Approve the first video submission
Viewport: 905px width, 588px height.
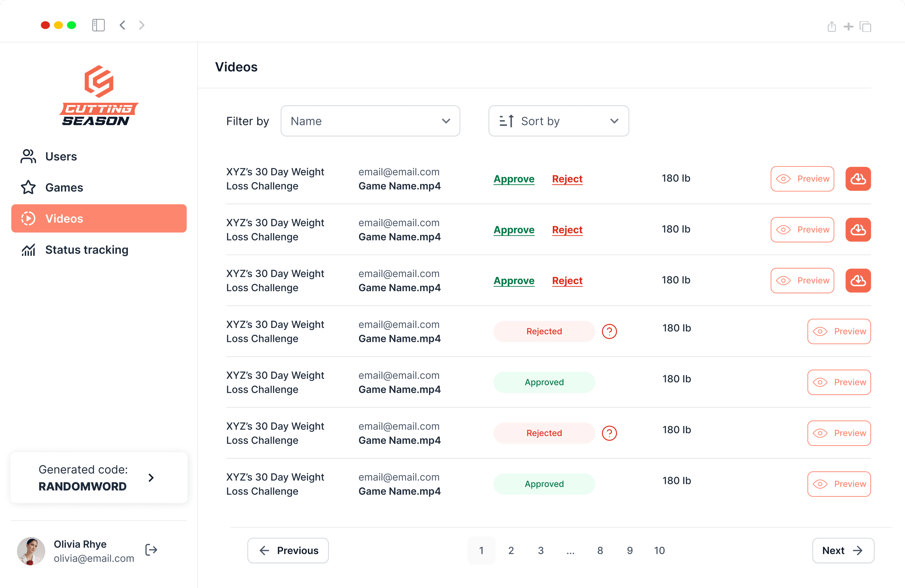pos(514,179)
